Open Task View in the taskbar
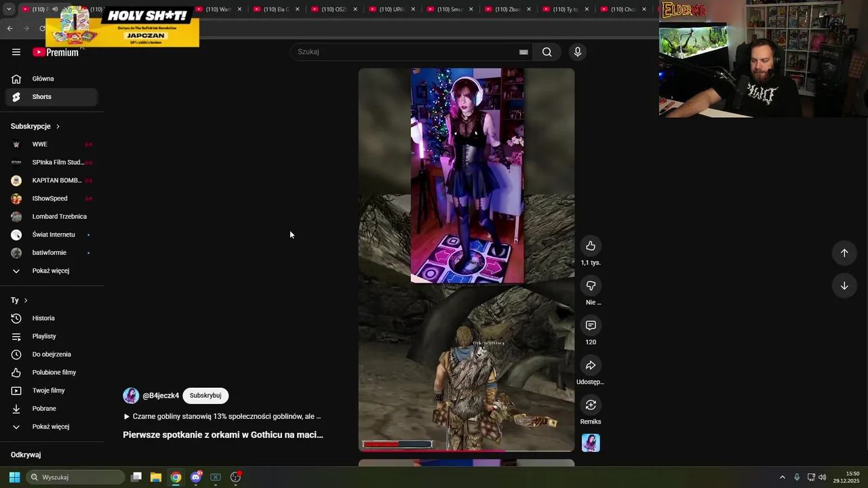Viewport: 868px width, 488px height. (136, 477)
